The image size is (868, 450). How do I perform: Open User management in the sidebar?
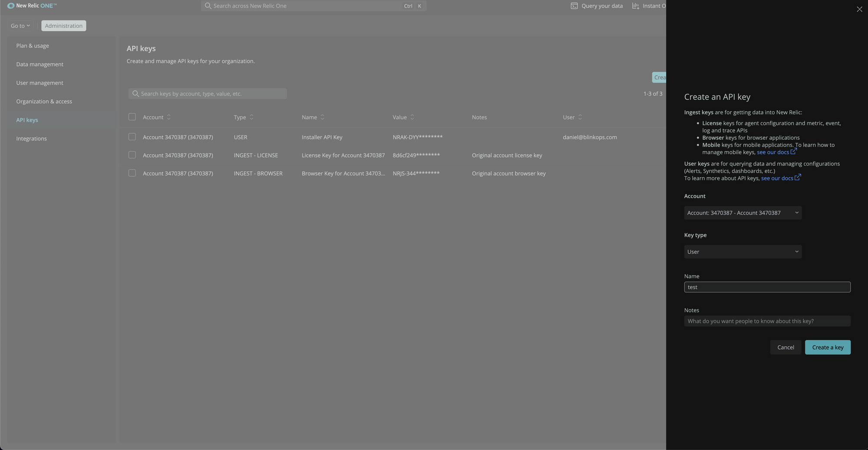(x=39, y=83)
